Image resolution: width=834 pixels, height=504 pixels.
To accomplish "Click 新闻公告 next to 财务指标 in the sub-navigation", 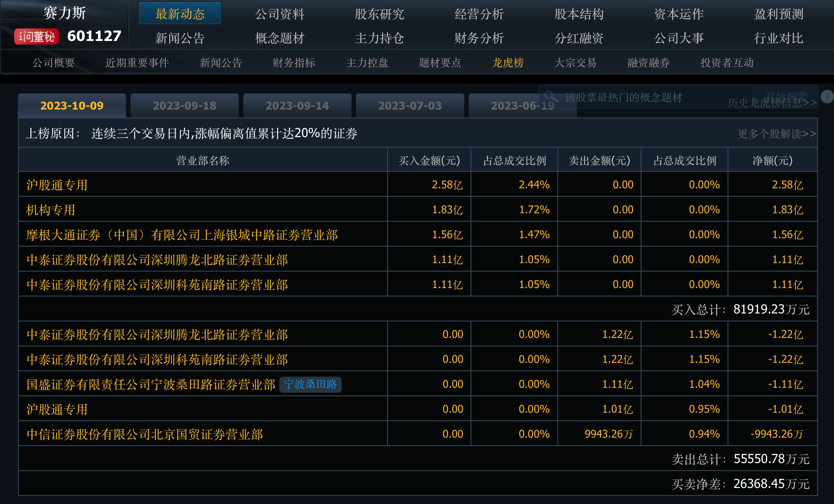I will coord(221,63).
